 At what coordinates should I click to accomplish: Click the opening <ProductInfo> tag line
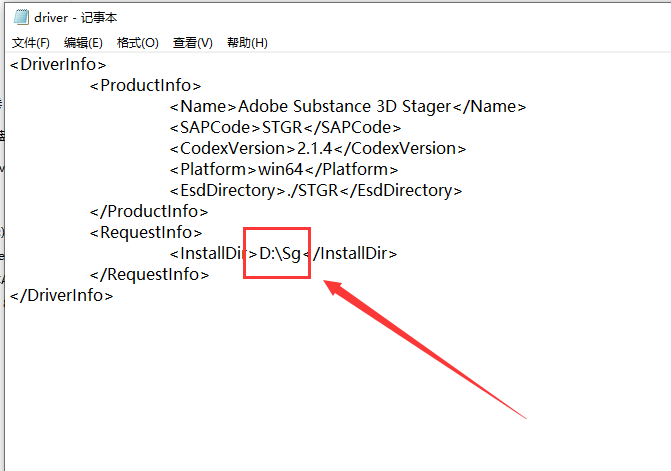pyautogui.click(x=145, y=86)
